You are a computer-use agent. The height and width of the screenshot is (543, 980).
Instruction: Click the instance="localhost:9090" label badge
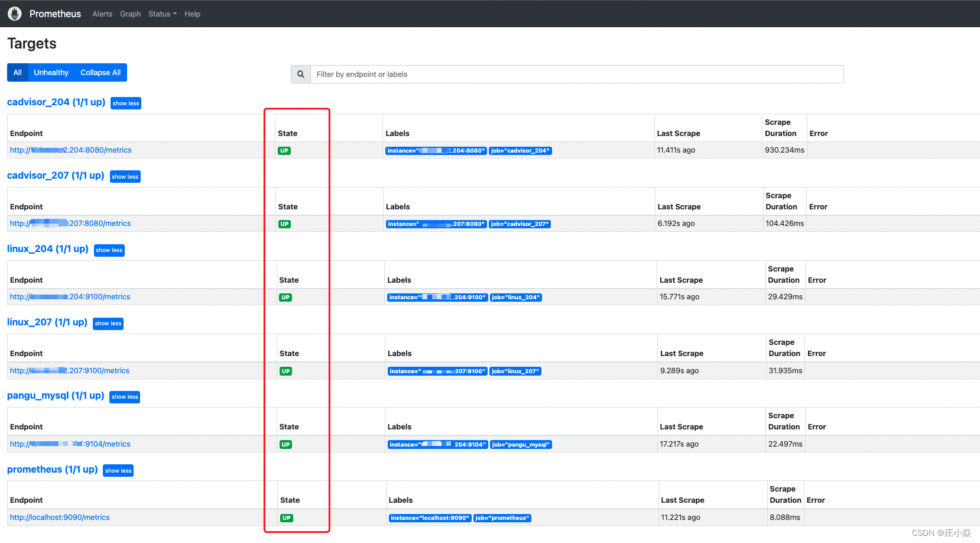tap(430, 518)
